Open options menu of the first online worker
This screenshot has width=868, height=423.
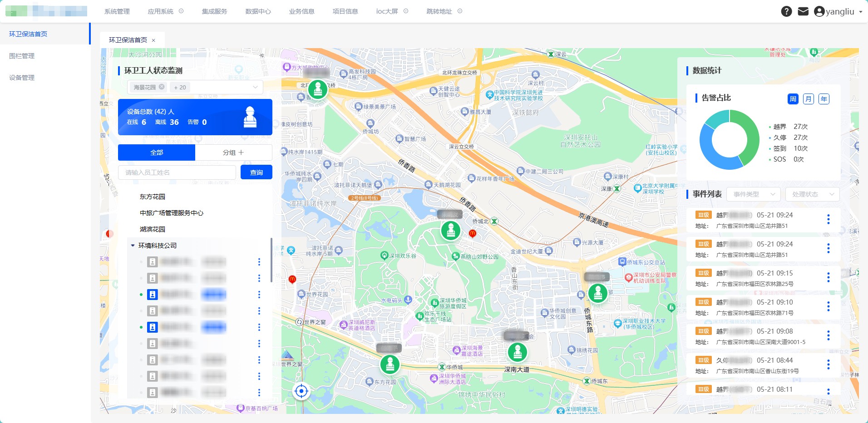259,295
